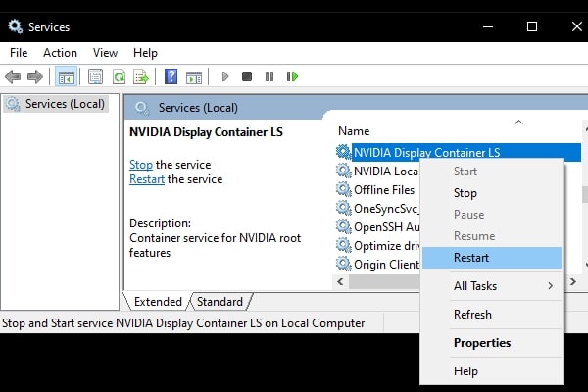588x392 pixels.
Task: Select the Optimize drives service row
Action: [x=377, y=246]
